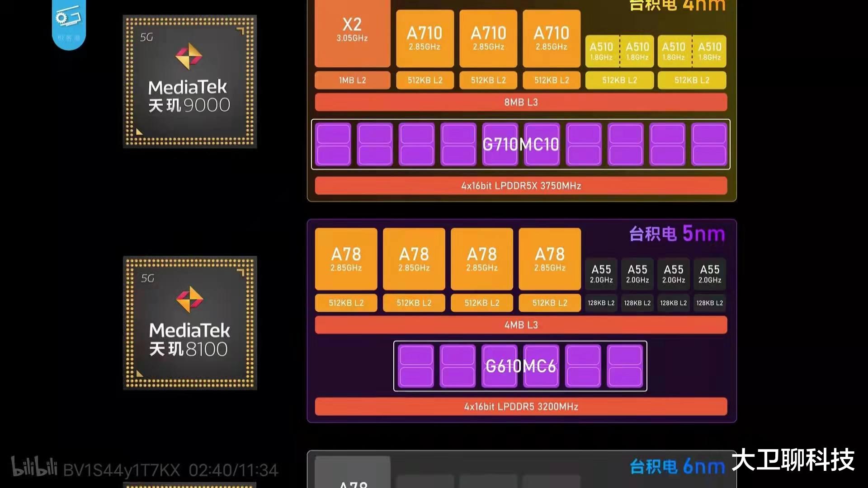Click the G610MC6 GPU block

pyautogui.click(x=520, y=366)
